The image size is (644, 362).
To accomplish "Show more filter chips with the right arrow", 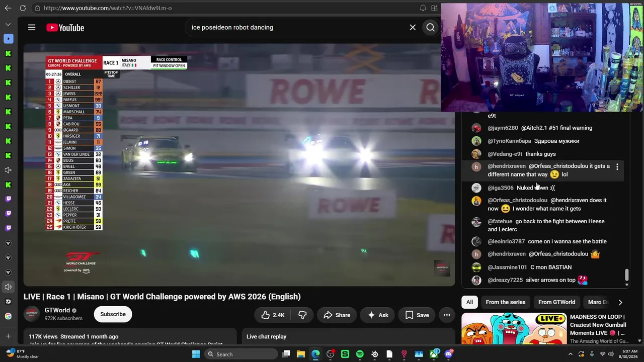I will [x=620, y=302].
